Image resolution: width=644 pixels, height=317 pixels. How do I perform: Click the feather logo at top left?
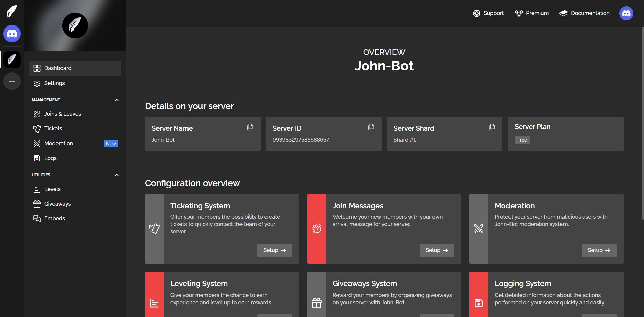[x=12, y=11]
